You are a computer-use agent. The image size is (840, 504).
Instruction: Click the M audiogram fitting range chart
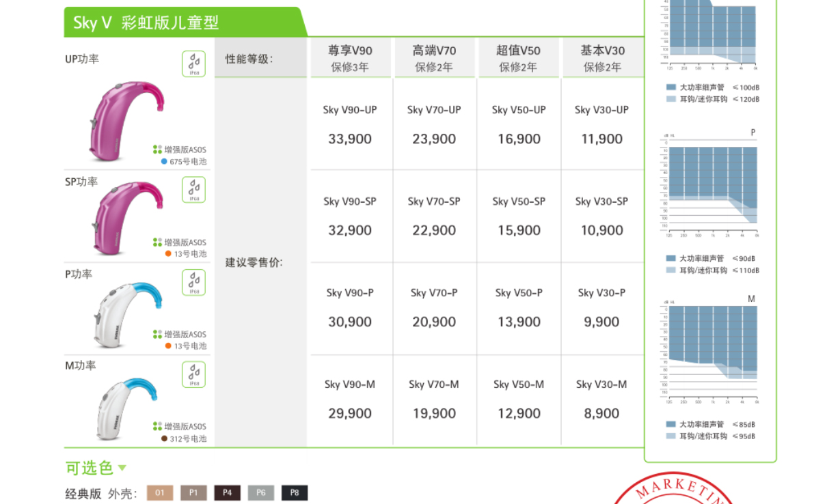[x=709, y=351]
